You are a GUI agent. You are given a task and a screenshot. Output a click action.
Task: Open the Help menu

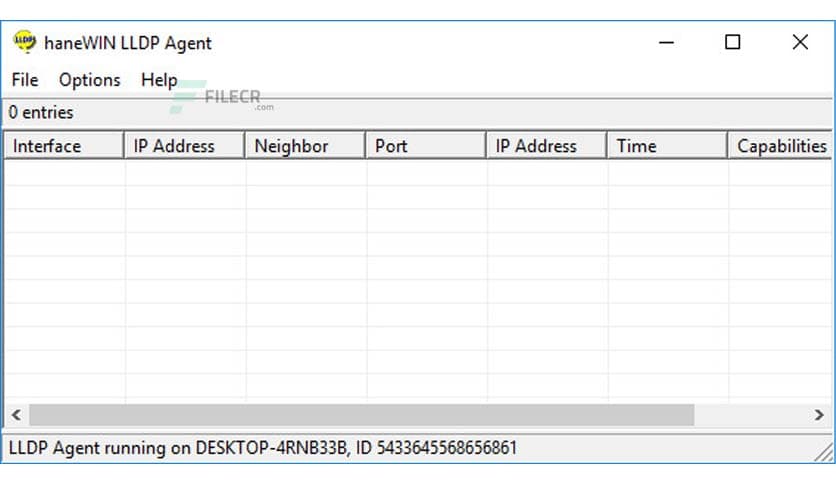coord(159,80)
